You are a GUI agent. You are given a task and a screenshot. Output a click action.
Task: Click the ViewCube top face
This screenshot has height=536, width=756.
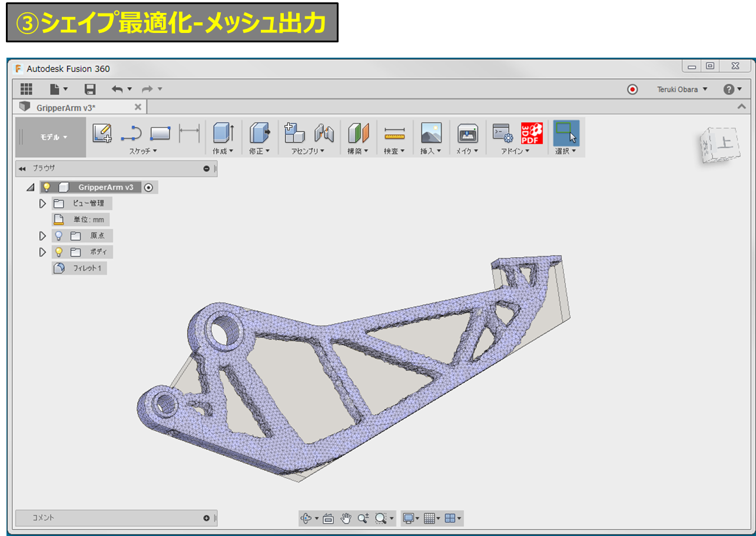(726, 142)
